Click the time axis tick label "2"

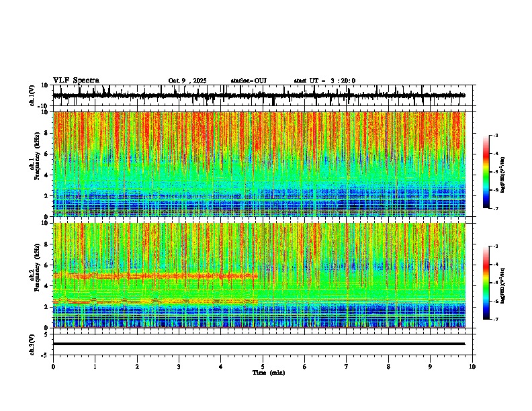coord(137,367)
